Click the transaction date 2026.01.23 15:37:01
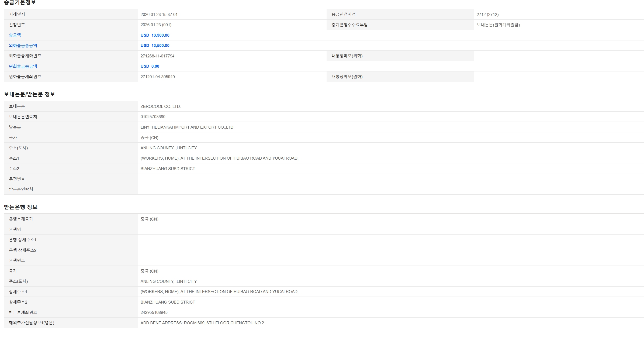Viewport: 644px width, 337px height. (x=159, y=15)
